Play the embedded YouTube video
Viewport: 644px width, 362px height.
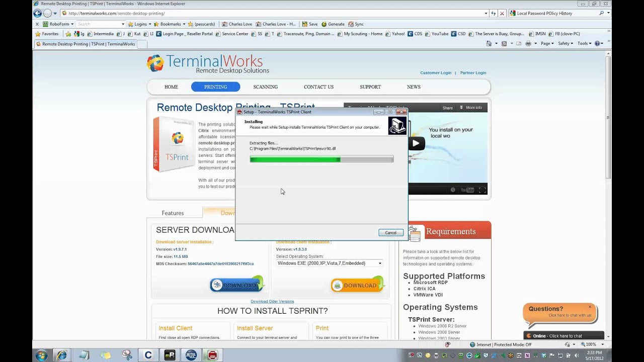click(416, 143)
